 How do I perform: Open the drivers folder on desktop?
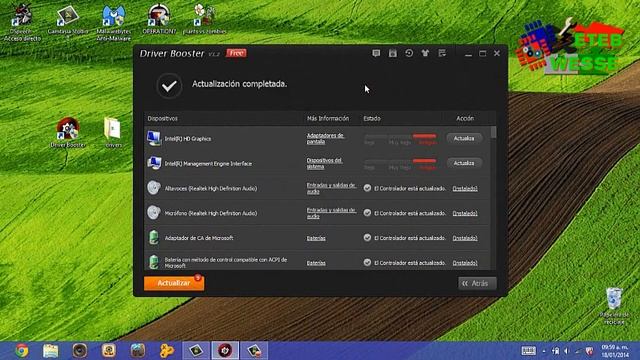point(113,133)
